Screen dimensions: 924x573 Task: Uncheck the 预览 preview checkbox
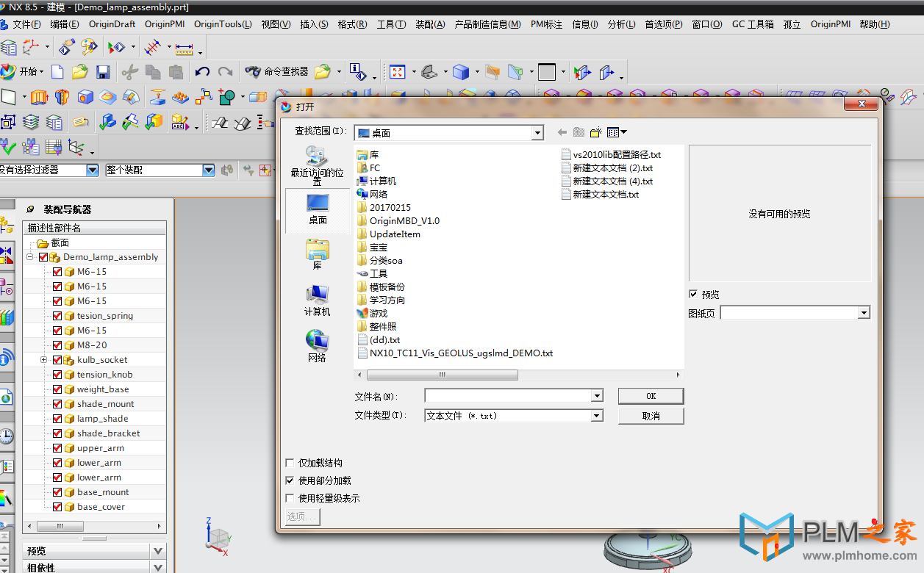point(693,294)
